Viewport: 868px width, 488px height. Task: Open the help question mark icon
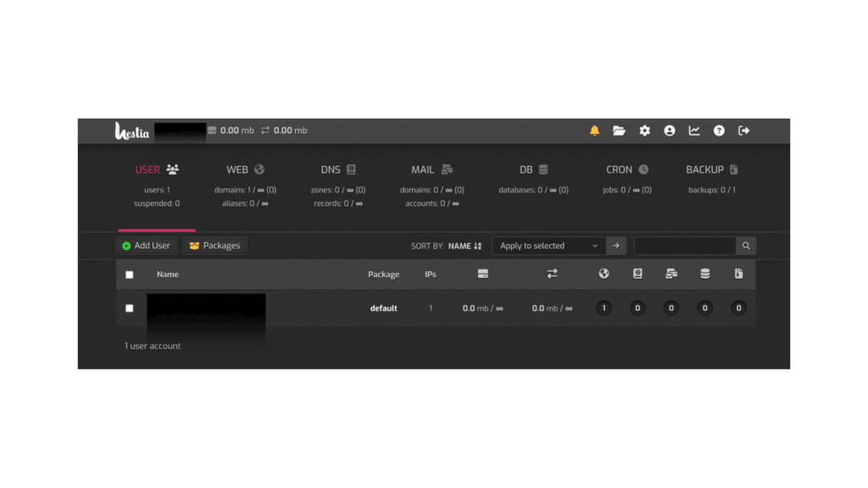click(x=719, y=130)
